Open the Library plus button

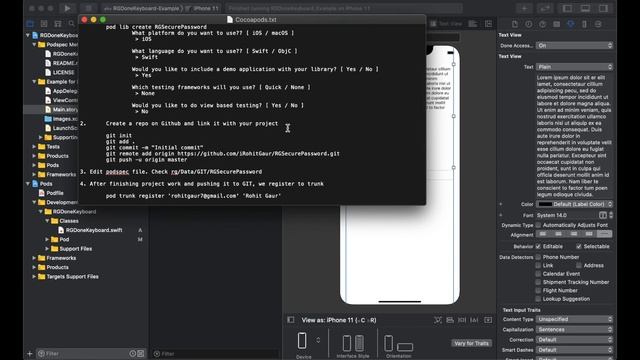click(x=524, y=8)
